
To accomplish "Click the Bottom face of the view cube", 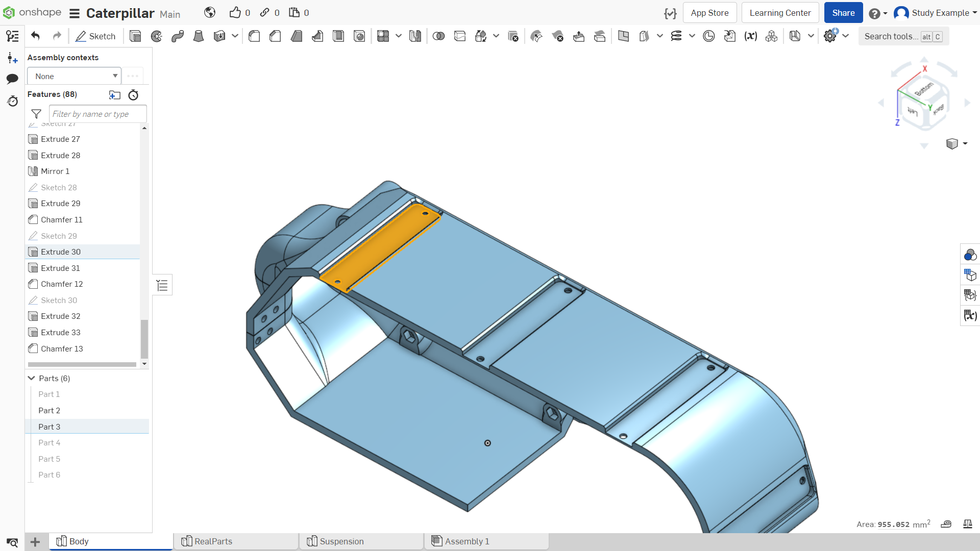I will 924,89.
